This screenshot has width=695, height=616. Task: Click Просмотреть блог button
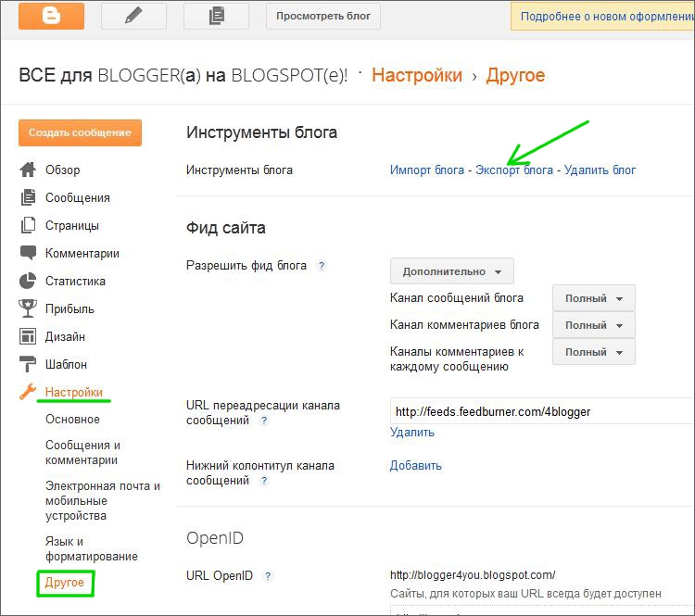pyautogui.click(x=323, y=16)
